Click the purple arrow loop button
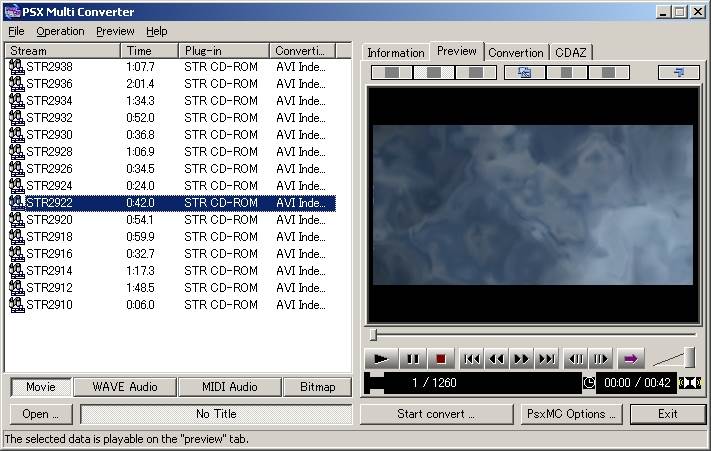Screen dimensions: 711x451 point(631,359)
